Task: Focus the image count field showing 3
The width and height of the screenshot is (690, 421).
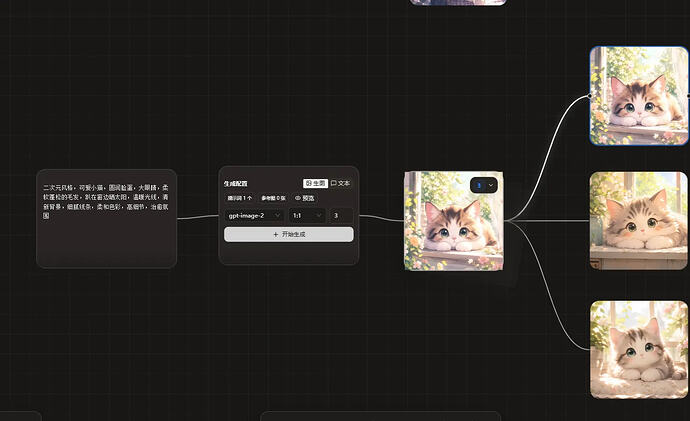Action: point(341,216)
